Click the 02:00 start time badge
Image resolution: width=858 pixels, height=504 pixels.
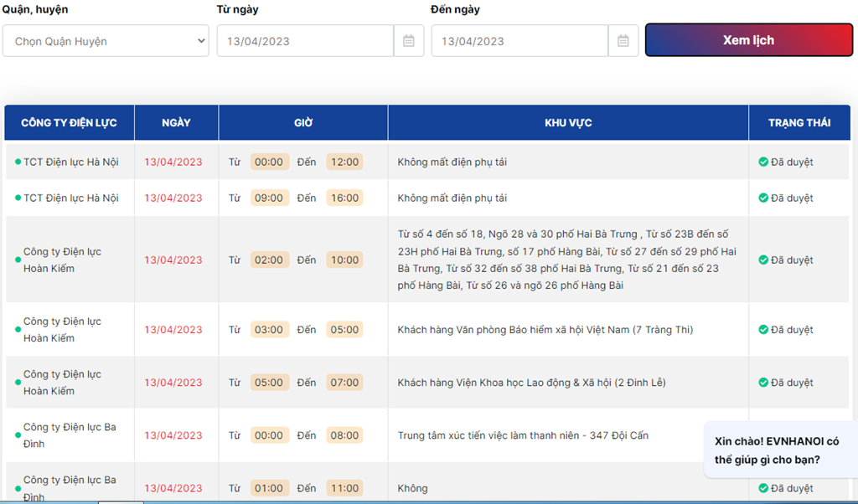click(269, 260)
